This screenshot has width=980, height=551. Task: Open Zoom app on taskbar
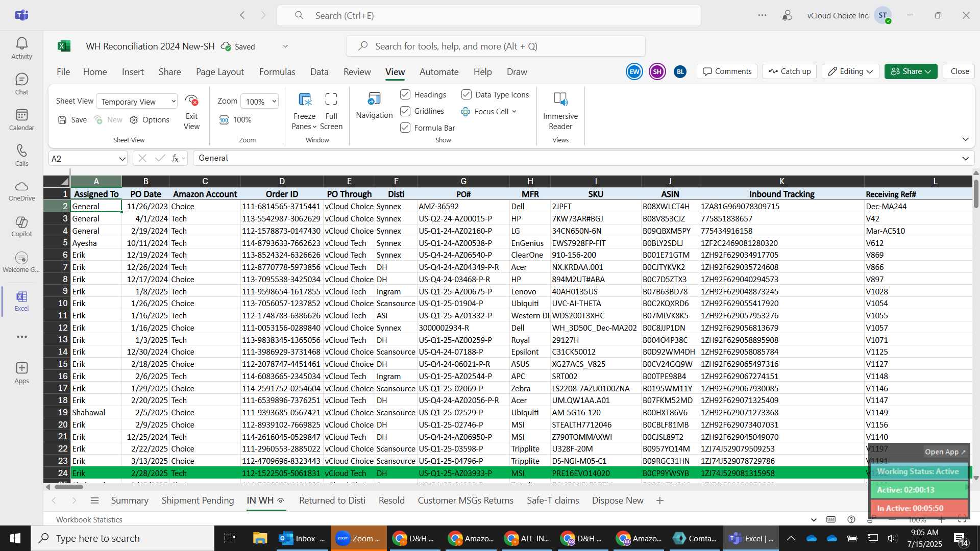tap(358, 538)
